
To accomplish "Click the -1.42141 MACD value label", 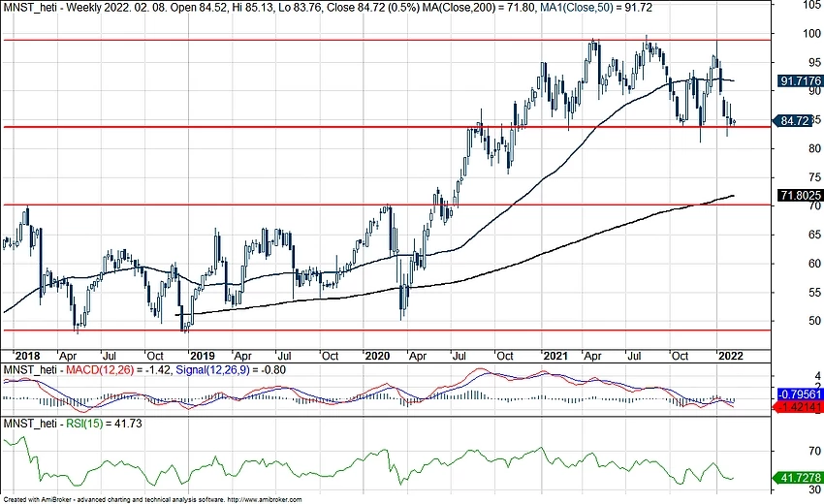I will (x=799, y=407).
